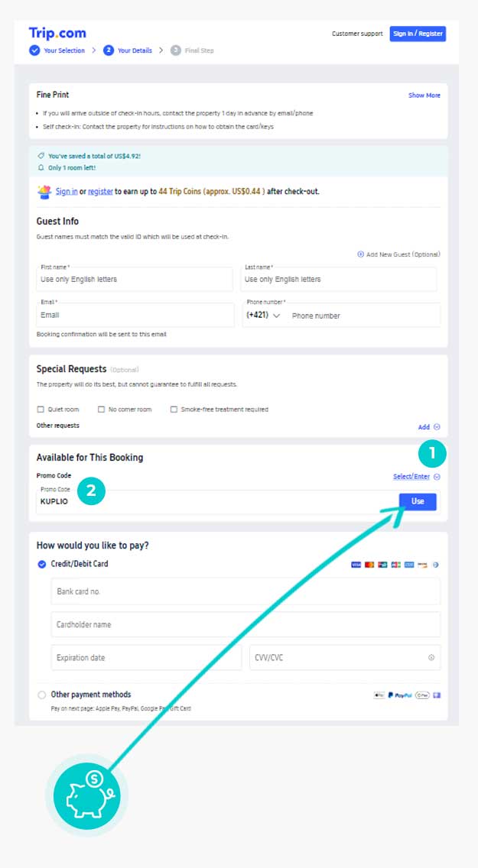Viewport: 478px width, 868px height.
Task: Enable the No corner room checkbox
Action: [x=102, y=410]
